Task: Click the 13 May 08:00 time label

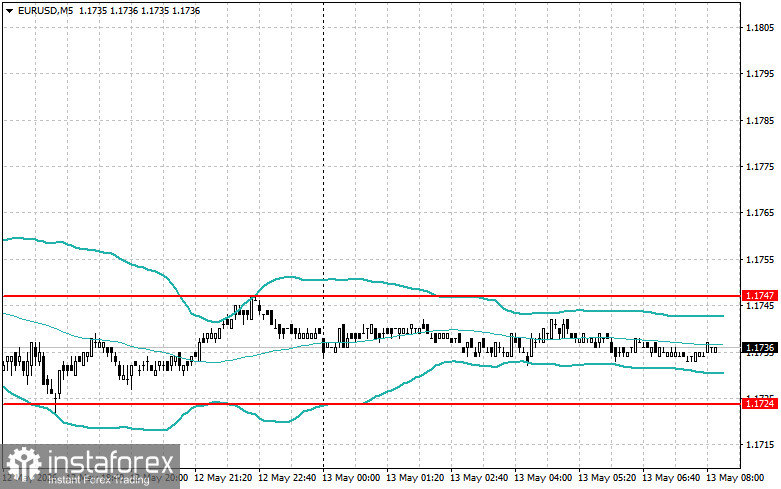Action: [735, 478]
